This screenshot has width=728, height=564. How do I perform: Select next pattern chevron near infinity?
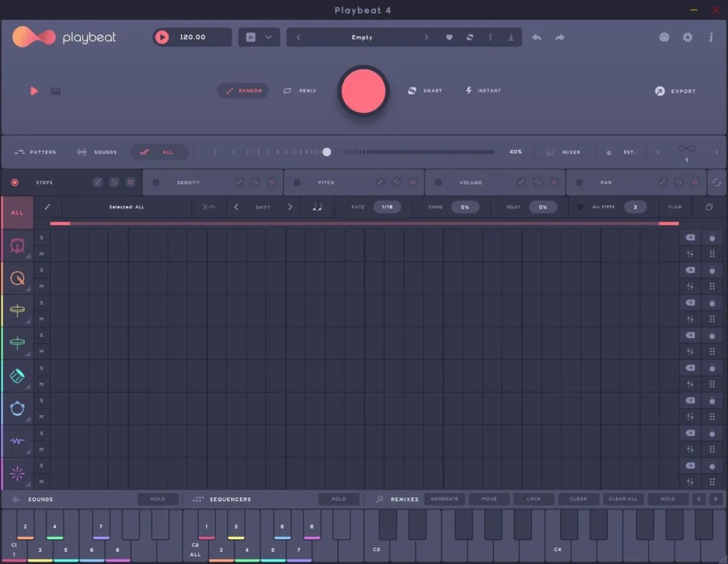click(x=717, y=152)
